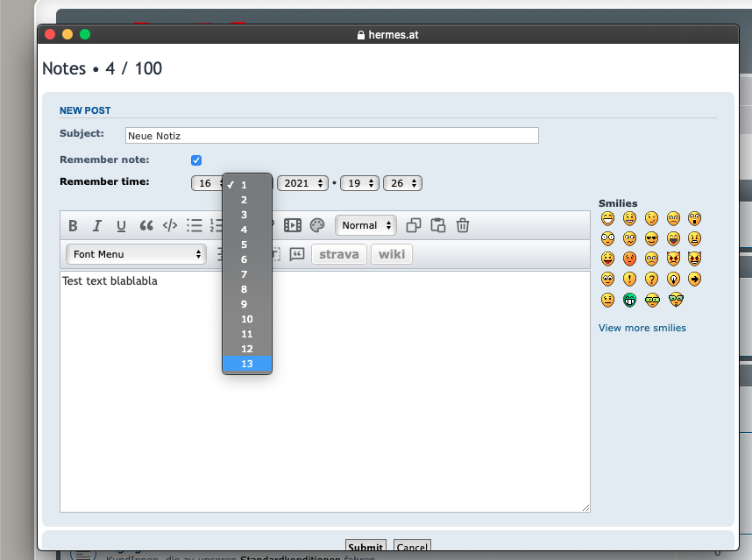Open the year dropdown showing 2021

pyautogui.click(x=302, y=183)
